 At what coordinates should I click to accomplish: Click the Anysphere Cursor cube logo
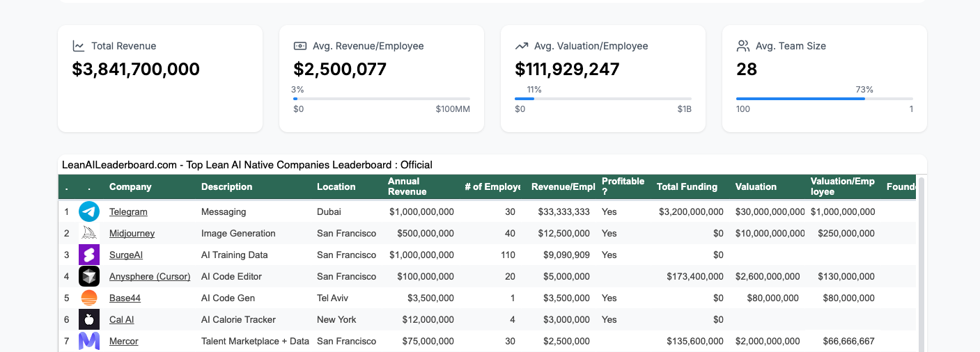[89, 276]
